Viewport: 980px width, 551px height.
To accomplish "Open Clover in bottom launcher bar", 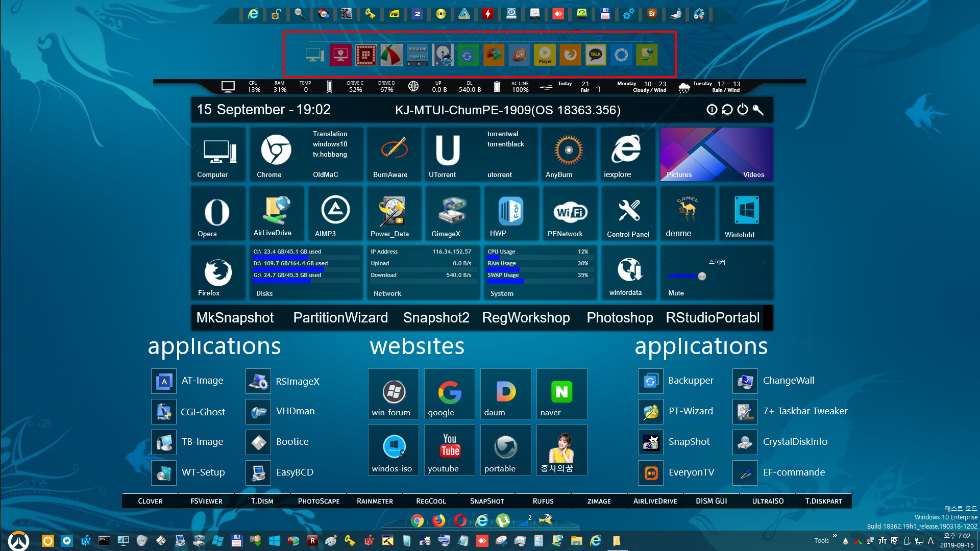I will [150, 501].
